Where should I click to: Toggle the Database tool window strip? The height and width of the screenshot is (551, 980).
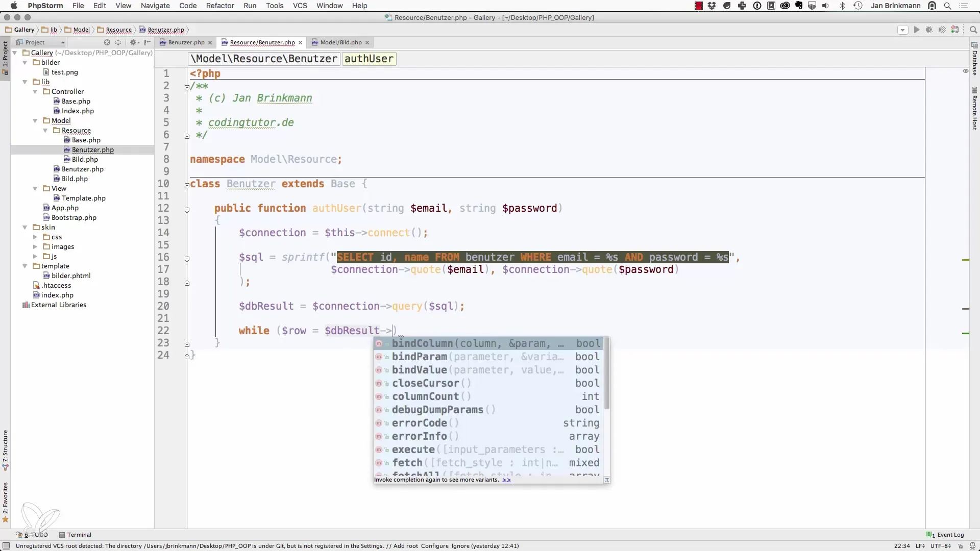point(974,59)
